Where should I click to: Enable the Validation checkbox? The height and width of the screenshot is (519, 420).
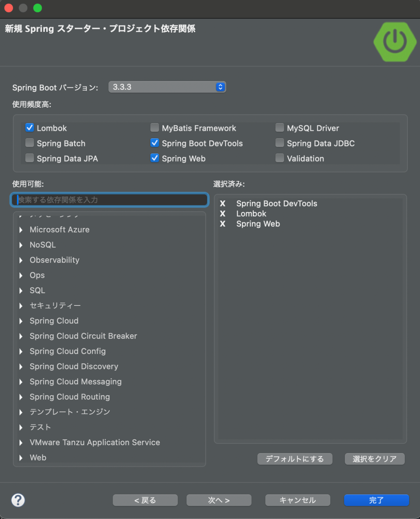click(x=280, y=158)
